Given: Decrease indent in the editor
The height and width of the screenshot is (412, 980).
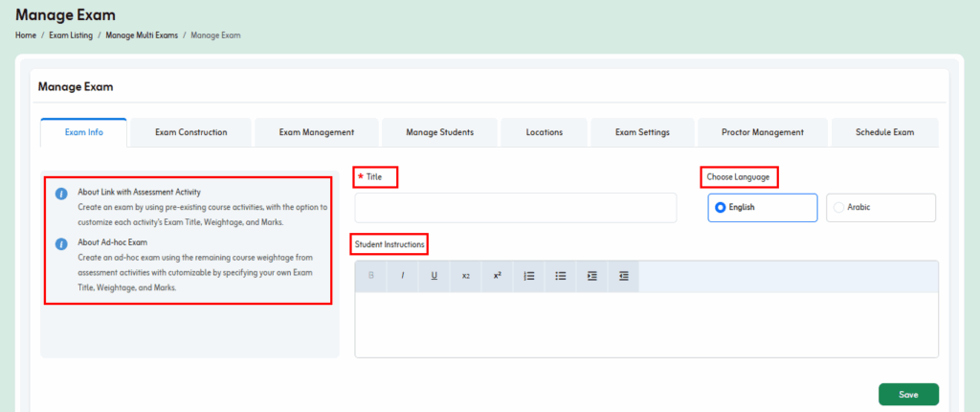Looking at the screenshot, I should (x=624, y=276).
